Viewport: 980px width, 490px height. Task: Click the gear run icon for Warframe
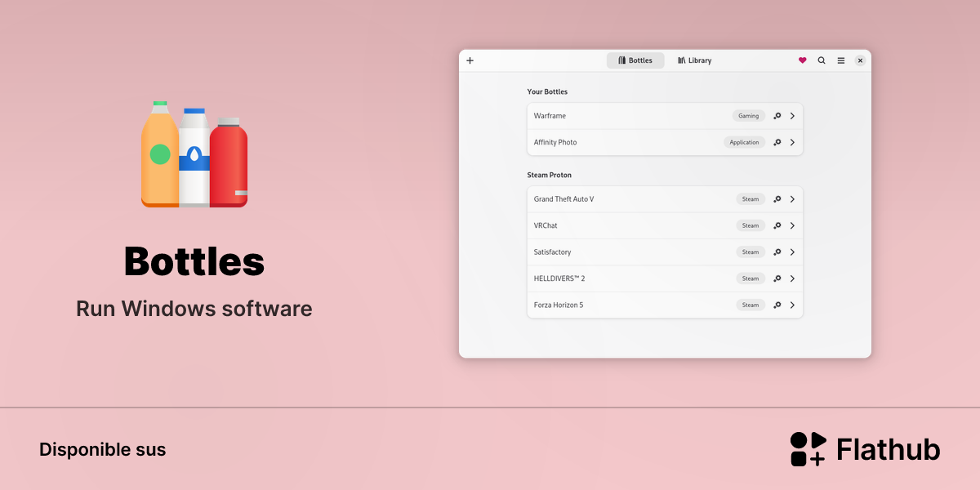pos(777,116)
